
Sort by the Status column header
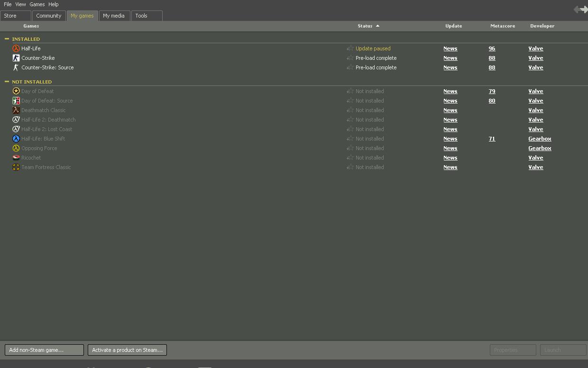click(368, 26)
